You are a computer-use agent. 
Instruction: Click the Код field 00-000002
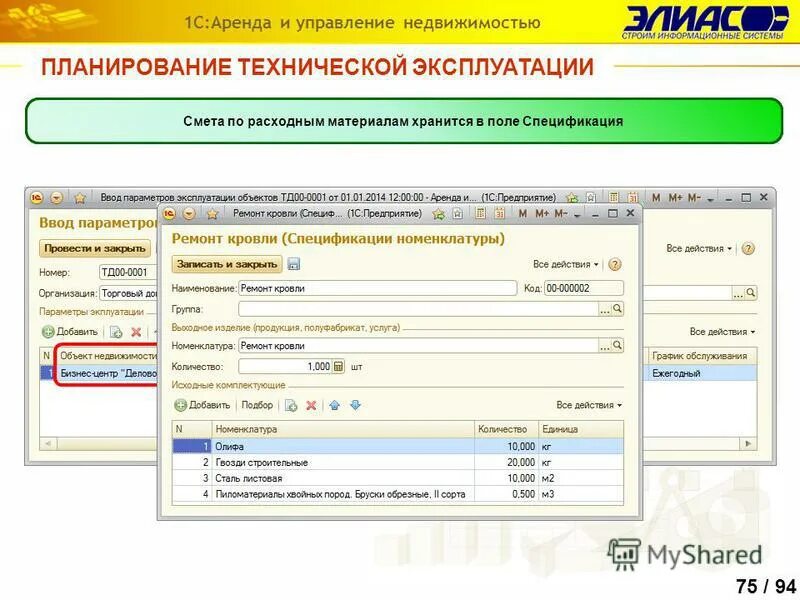click(584, 288)
